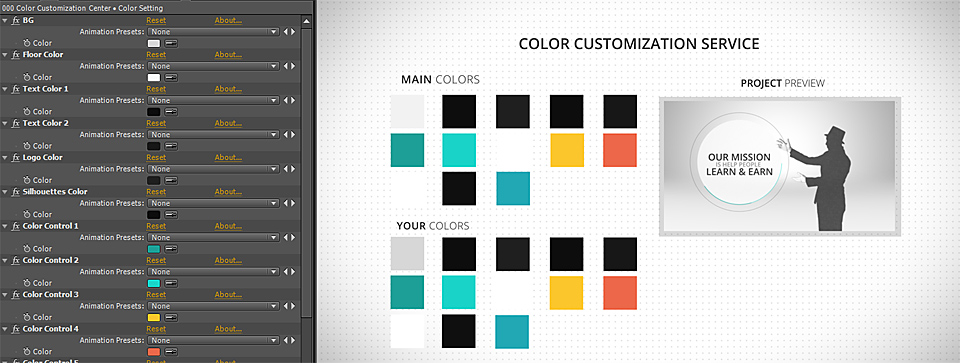Choose next animation preset for Color Control 4
960x363 pixels.
pyautogui.click(x=293, y=340)
